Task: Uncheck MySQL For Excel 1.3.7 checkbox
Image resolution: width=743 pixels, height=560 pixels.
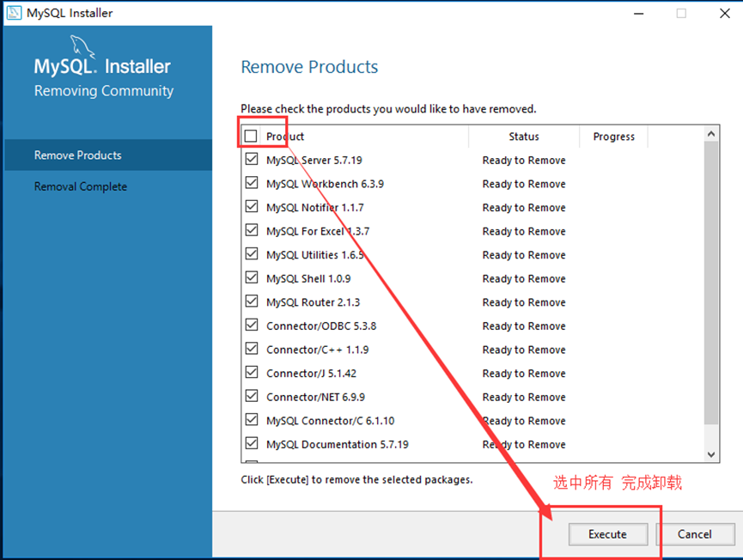Action: [x=252, y=230]
